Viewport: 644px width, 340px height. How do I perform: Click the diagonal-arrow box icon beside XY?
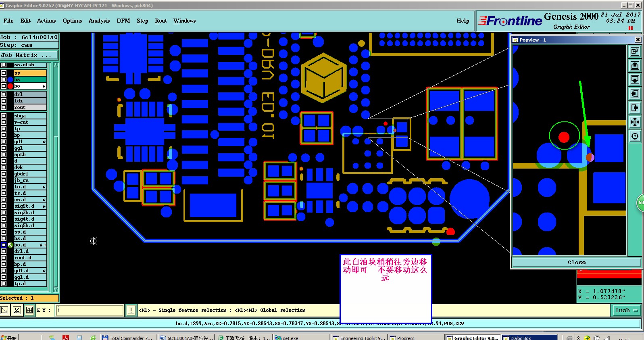pyautogui.click(x=4, y=310)
